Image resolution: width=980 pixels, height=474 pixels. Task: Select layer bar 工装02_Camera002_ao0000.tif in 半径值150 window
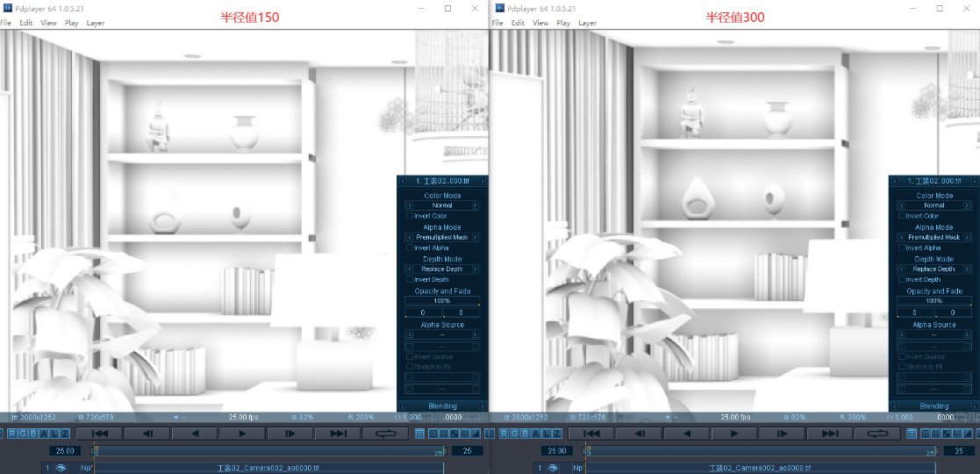[x=268, y=469]
